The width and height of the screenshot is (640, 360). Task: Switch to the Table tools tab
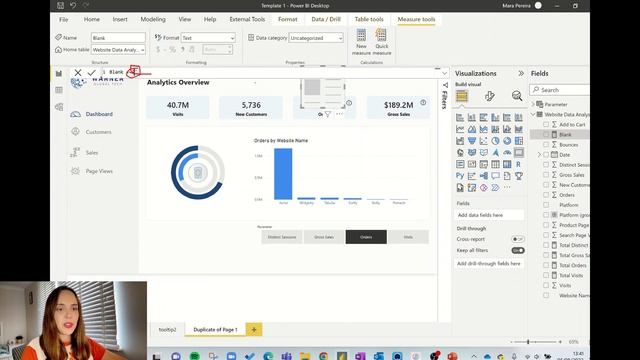point(369,19)
